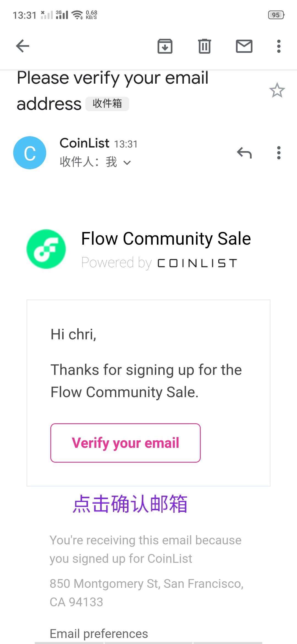Tap the Wi-Fi status icon
The height and width of the screenshot is (644, 297).
[x=77, y=15]
